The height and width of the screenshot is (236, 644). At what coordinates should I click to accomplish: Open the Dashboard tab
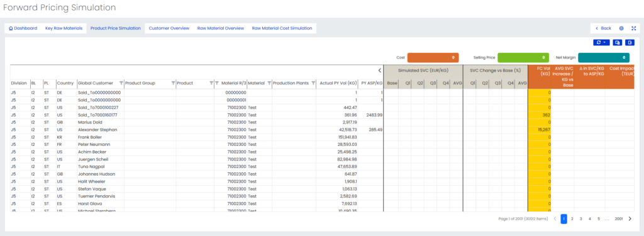pos(23,28)
